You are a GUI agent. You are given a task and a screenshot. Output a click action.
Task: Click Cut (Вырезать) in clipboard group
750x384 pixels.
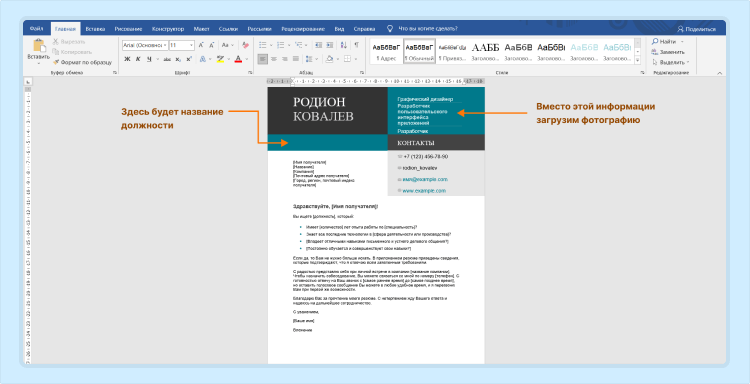[69, 42]
